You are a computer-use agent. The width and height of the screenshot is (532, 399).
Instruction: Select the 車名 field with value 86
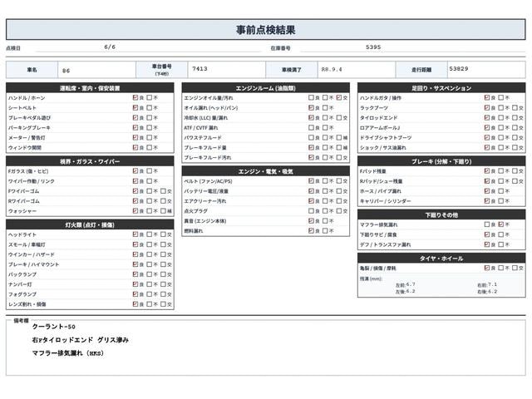96,70
